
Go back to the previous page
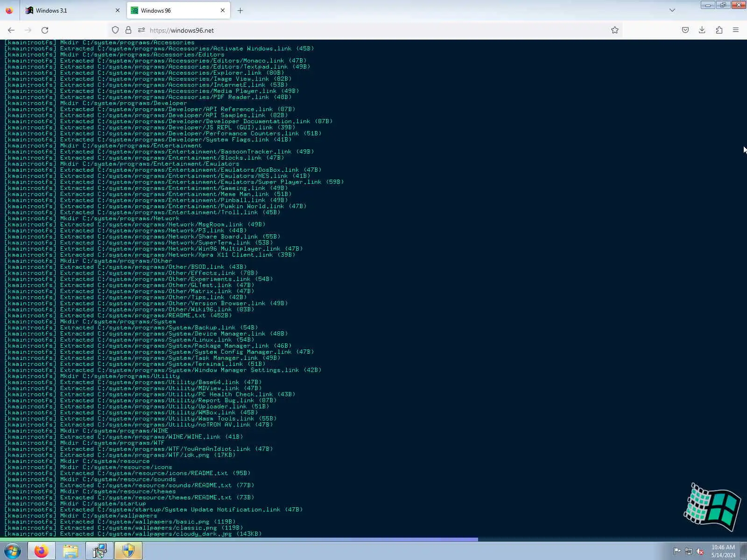[x=11, y=30]
